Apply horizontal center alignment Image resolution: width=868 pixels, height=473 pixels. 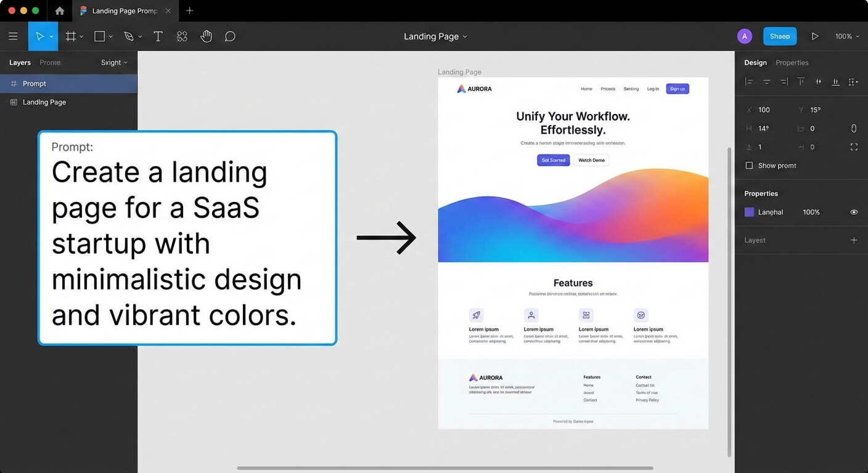(766, 81)
